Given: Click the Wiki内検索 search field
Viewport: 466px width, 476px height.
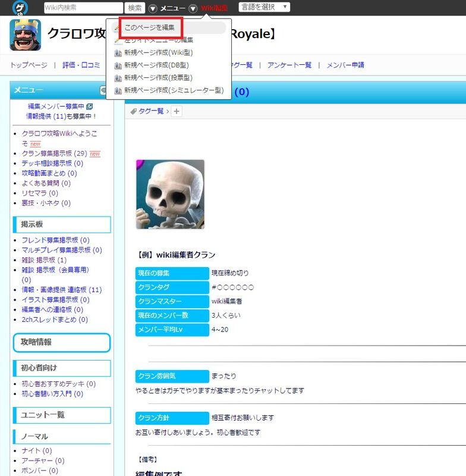Looking at the screenshot, I should (x=83, y=8).
